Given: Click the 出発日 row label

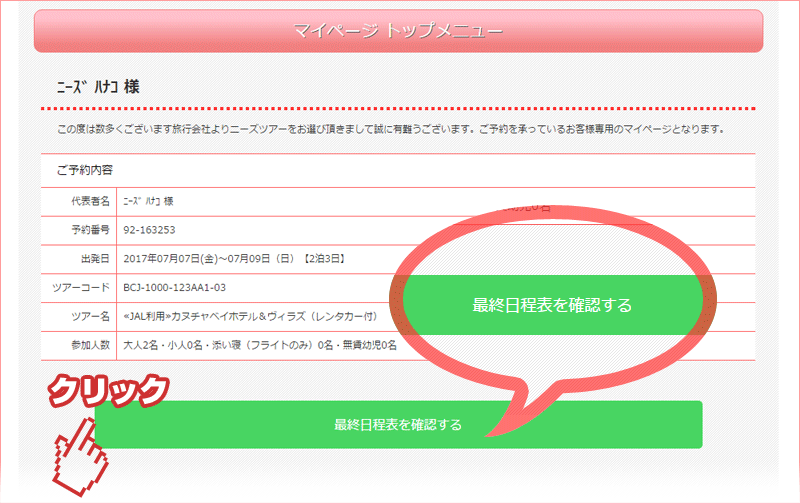Looking at the screenshot, I should pyautogui.click(x=95, y=259).
